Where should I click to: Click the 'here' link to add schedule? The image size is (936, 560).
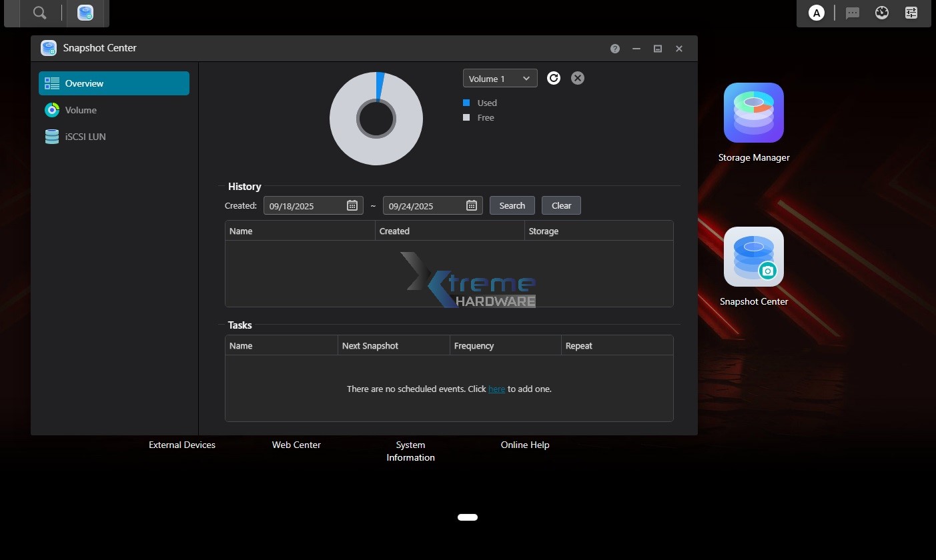coord(496,389)
